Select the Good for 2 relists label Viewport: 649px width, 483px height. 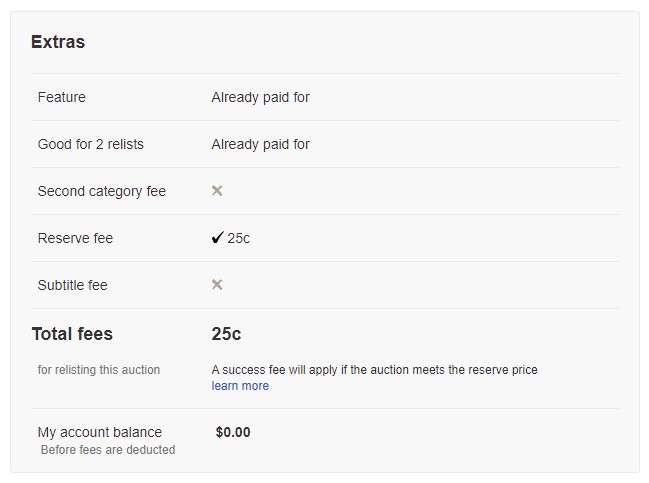click(x=91, y=144)
